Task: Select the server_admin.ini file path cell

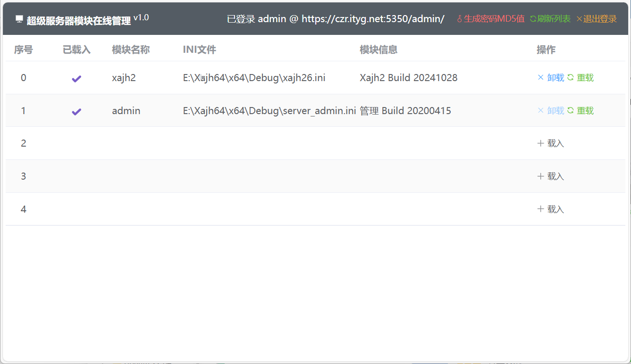Action: click(269, 111)
